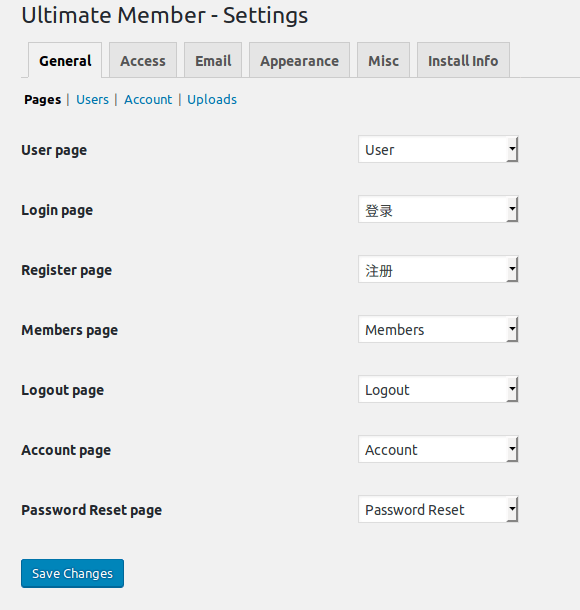The image size is (580, 610).
Task: Switch to the General tab
Action: pyautogui.click(x=65, y=60)
